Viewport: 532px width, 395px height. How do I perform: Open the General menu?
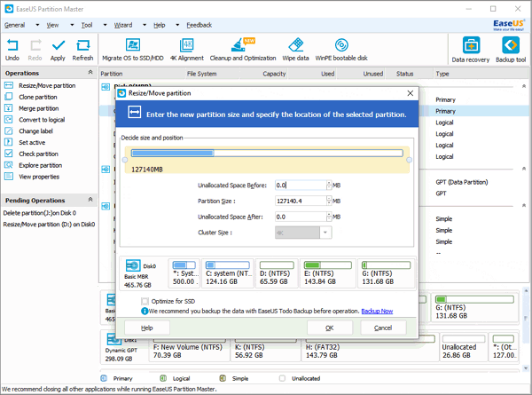pyautogui.click(x=14, y=25)
